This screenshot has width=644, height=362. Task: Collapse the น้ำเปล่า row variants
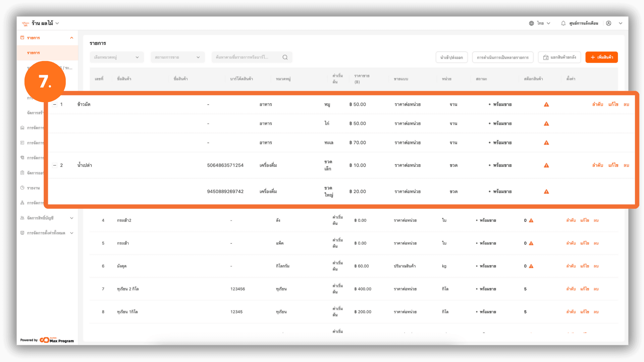55,165
